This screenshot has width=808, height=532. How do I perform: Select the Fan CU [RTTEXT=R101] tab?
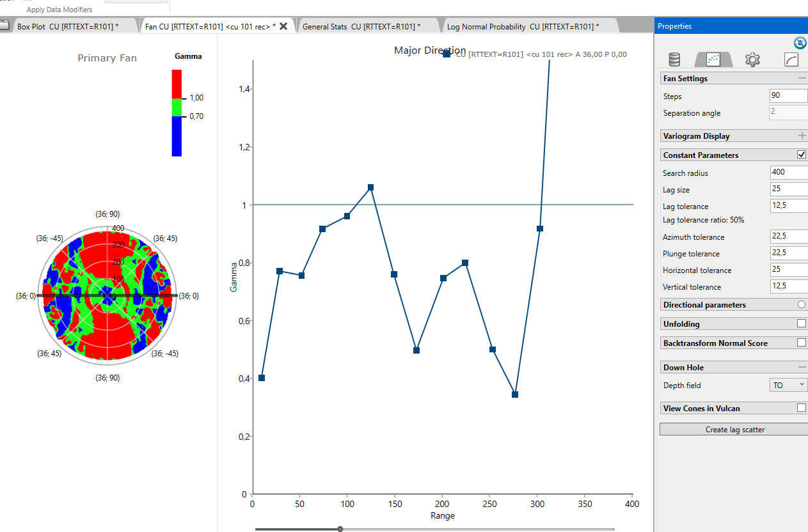pyautogui.click(x=210, y=26)
